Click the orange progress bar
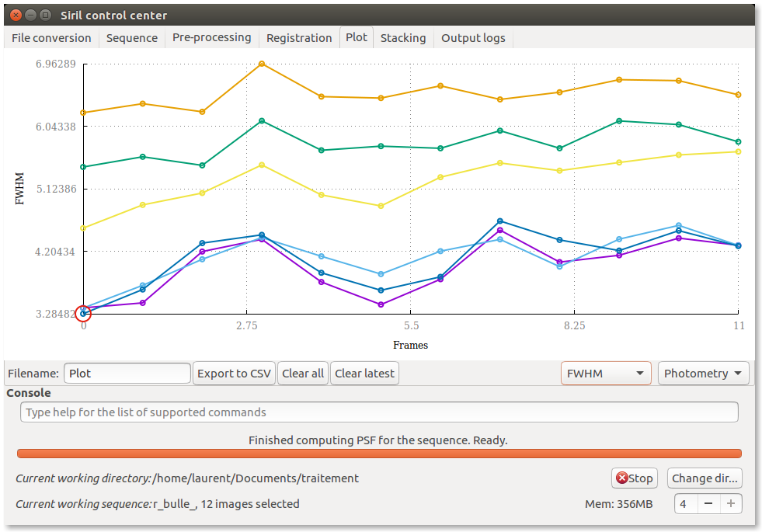Image resolution: width=762 pixels, height=532 pixels. pyautogui.click(x=379, y=454)
